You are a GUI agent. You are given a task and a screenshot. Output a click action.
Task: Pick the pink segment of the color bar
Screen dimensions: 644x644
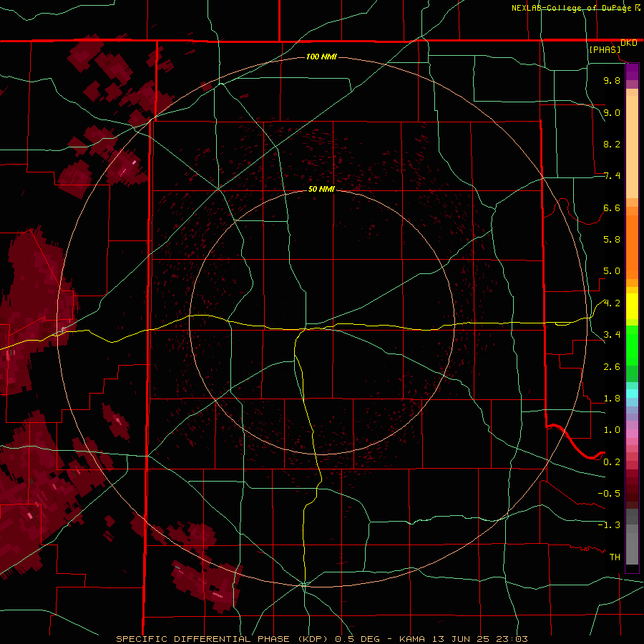(x=632, y=434)
